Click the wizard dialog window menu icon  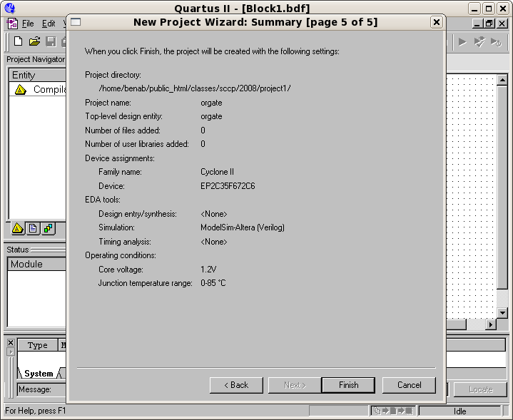[x=76, y=22]
